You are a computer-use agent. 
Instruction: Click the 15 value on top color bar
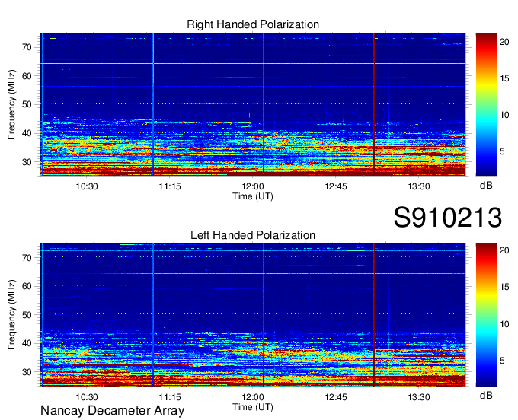pyautogui.click(x=504, y=78)
